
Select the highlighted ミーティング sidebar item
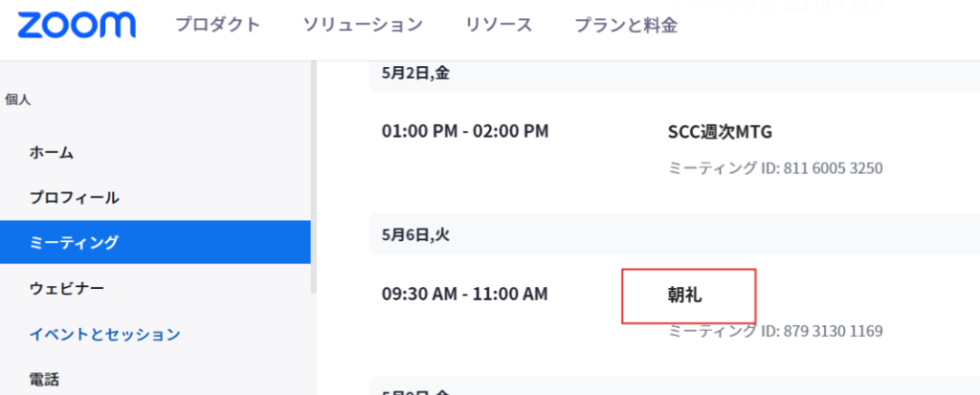(74, 243)
